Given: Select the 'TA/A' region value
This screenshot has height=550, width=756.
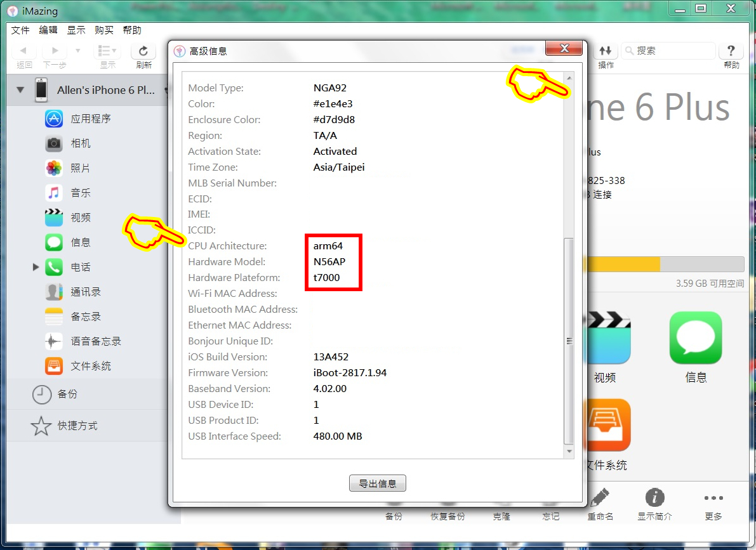Looking at the screenshot, I should pyautogui.click(x=325, y=136).
